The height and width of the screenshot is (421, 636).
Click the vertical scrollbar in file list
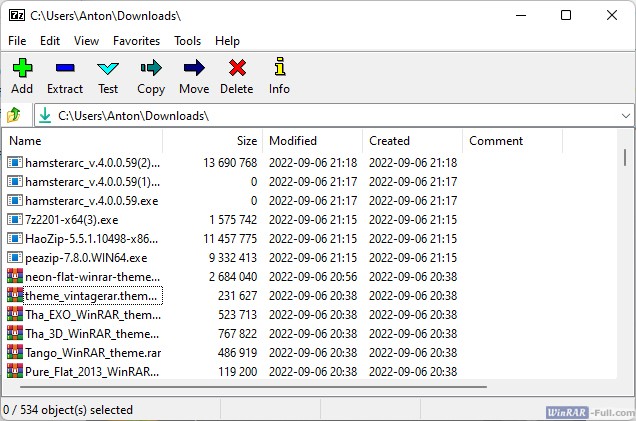tap(626, 260)
